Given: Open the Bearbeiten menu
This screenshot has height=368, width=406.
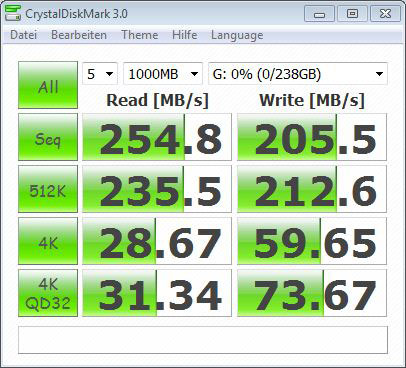Looking at the screenshot, I should [79, 35].
